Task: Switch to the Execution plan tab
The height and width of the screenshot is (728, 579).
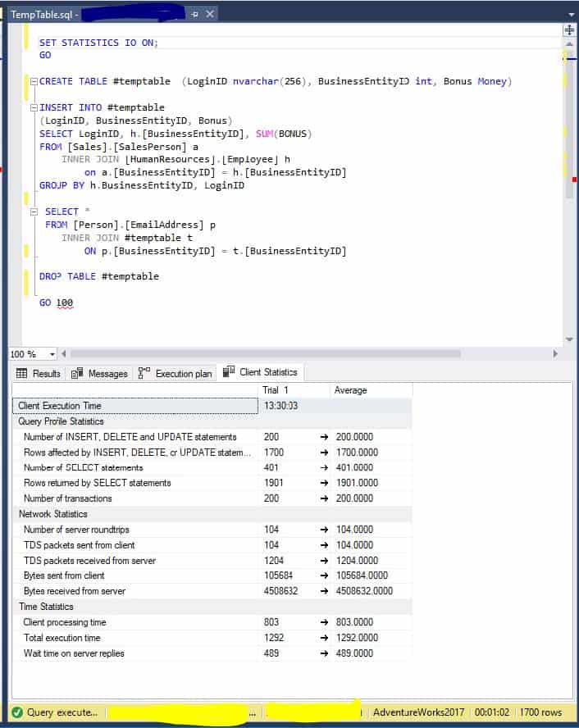Action: point(176,373)
